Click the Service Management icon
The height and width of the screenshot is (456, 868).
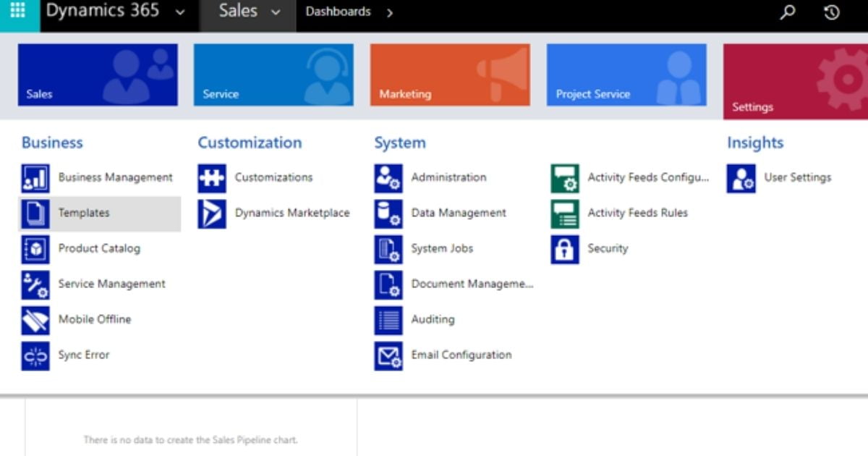(35, 284)
